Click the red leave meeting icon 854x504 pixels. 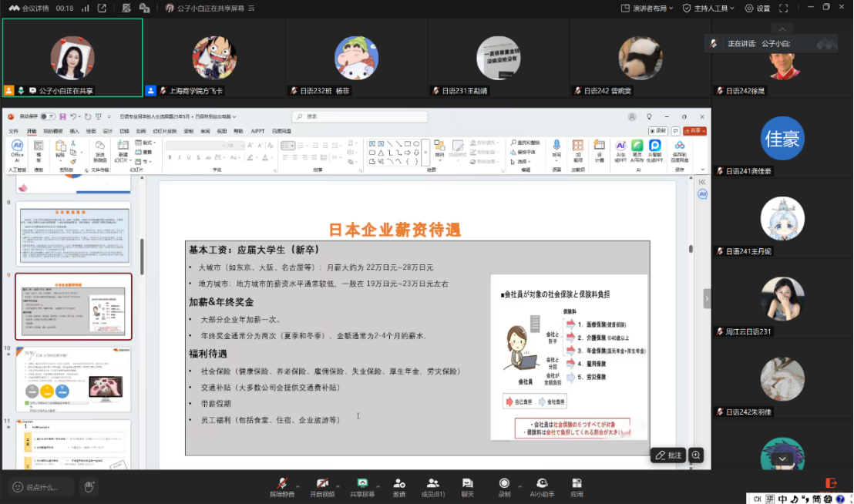click(x=831, y=483)
